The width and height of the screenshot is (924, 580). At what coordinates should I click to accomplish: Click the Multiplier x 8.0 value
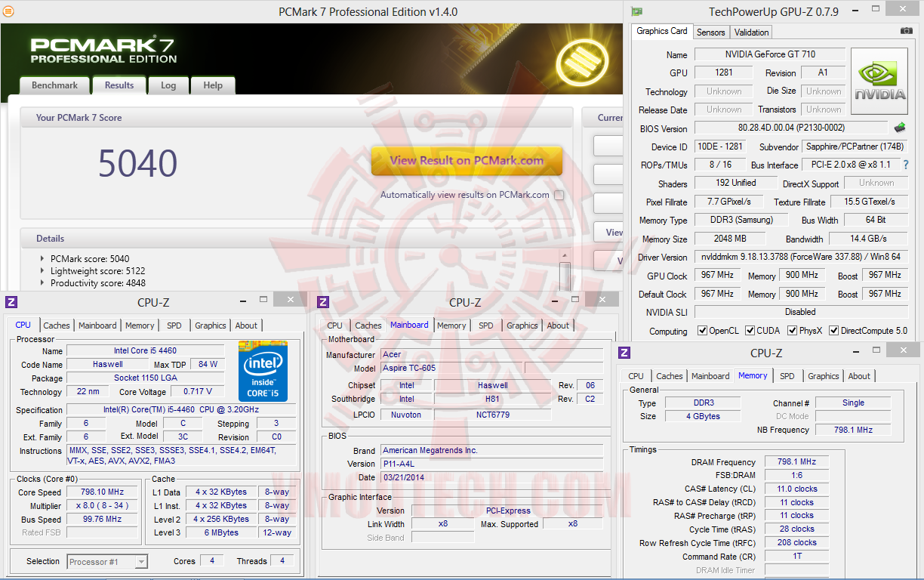coord(102,506)
